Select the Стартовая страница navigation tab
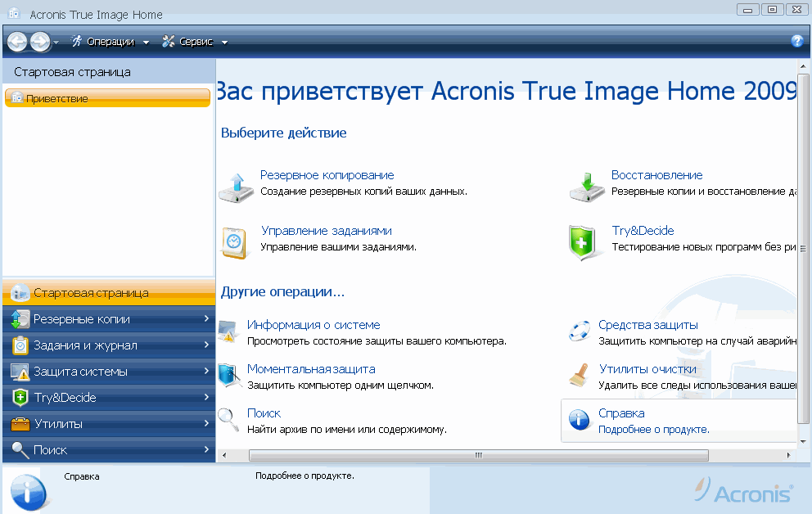Screen dimensions: 812x514 click(x=109, y=292)
